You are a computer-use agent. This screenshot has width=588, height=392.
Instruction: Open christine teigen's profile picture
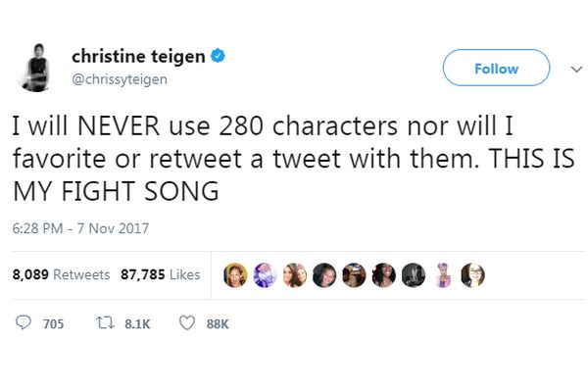38,69
